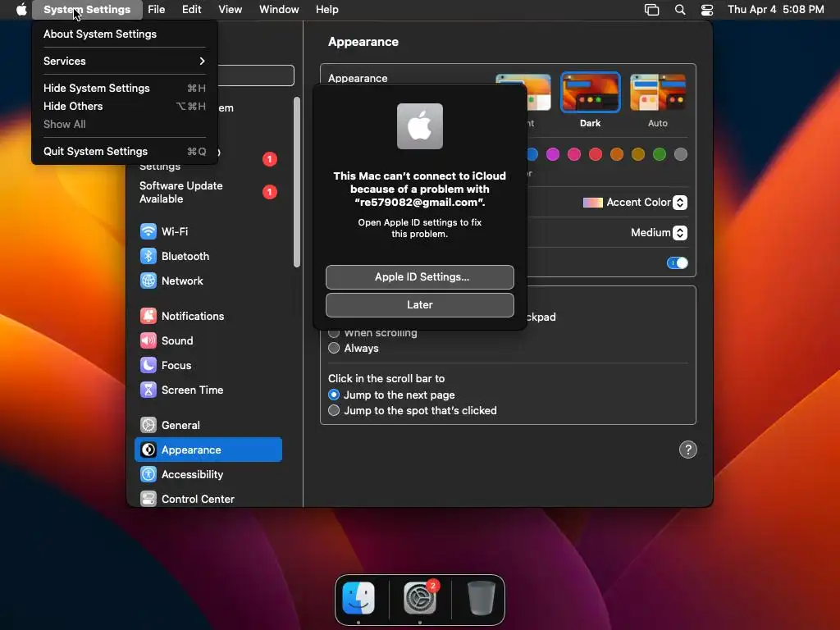Open the Medium sidebar icon size dropdown
The height and width of the screenshot is (630, 840).
click(x=680, y=233)
